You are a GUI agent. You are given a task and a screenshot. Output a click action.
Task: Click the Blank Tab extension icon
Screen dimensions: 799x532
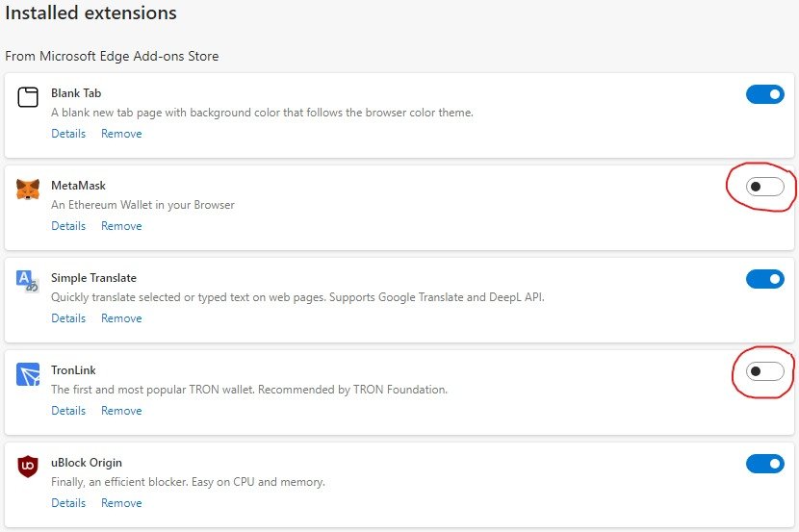tap(28, 97)
